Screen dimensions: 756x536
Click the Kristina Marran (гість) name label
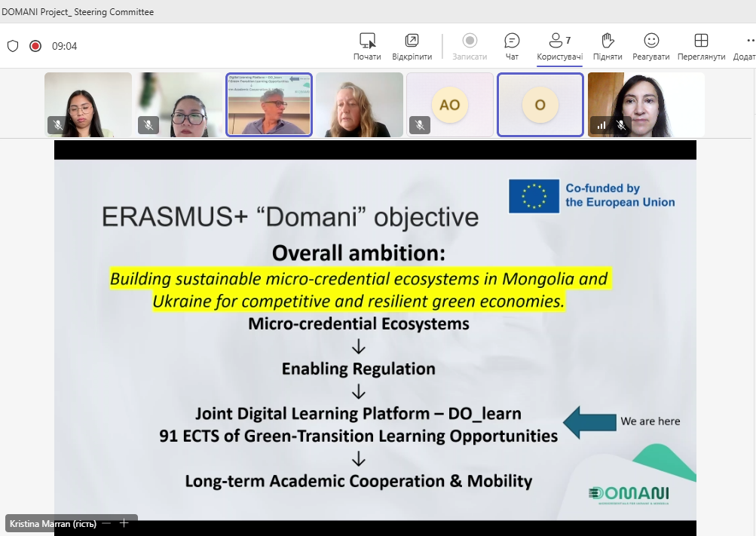(x=53, y=524)
